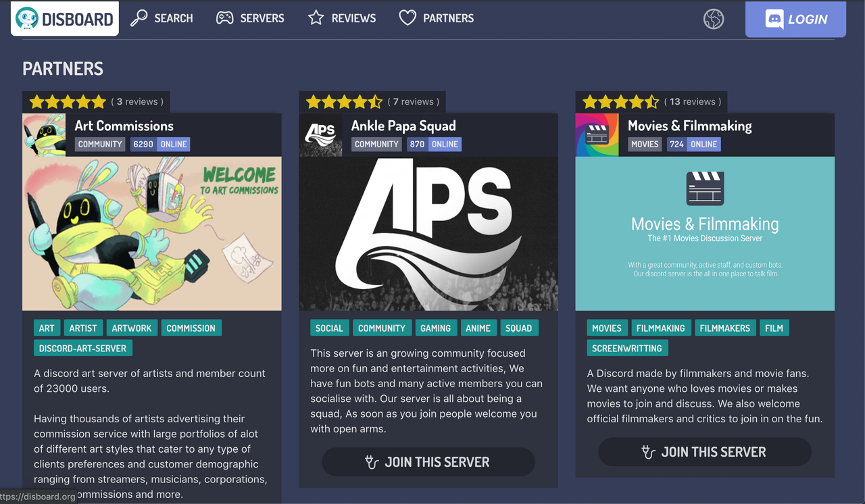Open the Art Commissions server title
This screenshot has height=504, width=865.
pyautogui.click(x=124, y=126)
